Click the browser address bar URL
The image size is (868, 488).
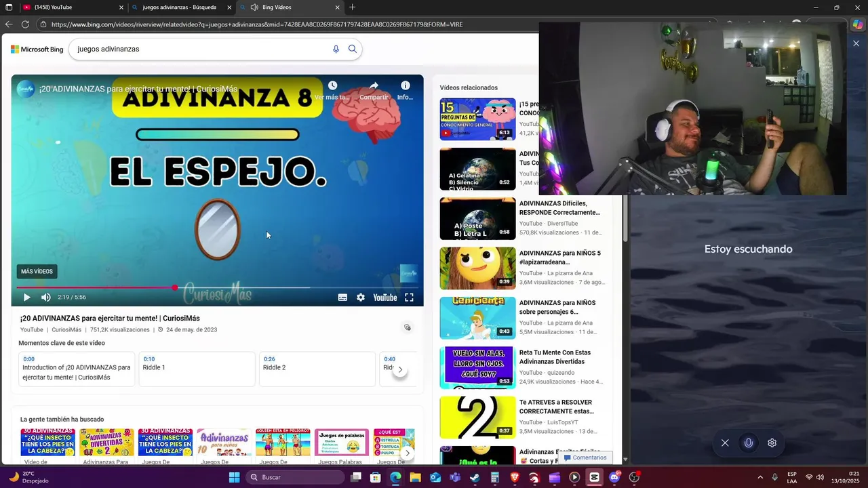(256, 24)
